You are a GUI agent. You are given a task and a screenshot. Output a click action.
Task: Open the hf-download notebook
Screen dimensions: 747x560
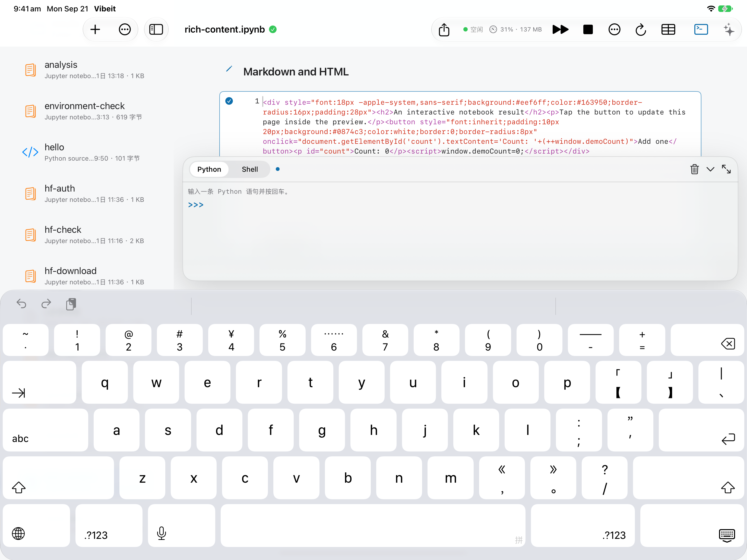point(87,276)
